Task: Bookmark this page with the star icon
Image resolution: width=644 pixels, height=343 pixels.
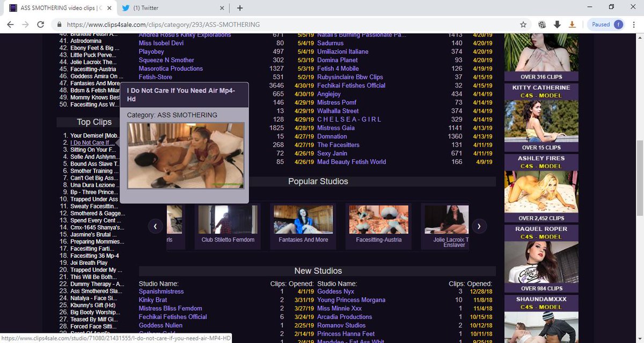Action: click(523, 25)
